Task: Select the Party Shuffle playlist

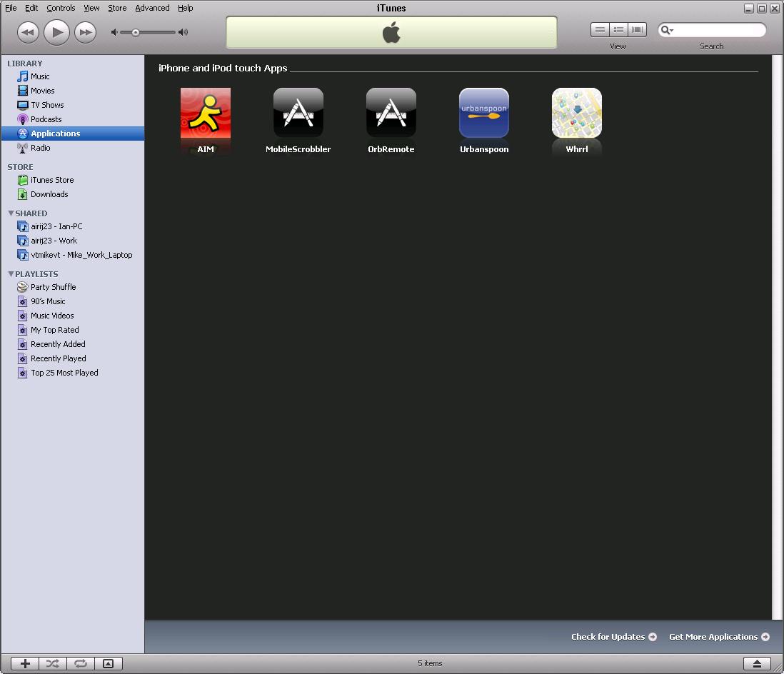Action: (x=73, y=287)
